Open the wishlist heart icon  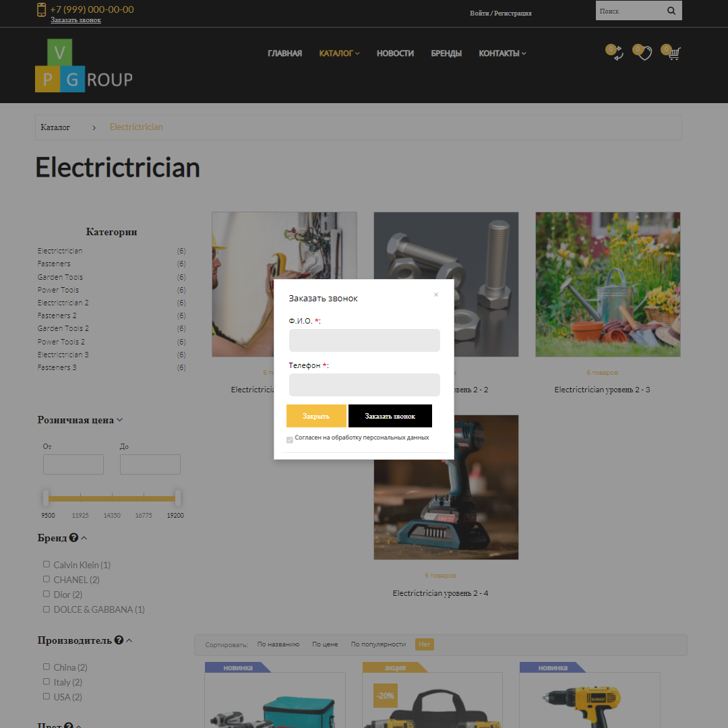(x=642, y=53)
